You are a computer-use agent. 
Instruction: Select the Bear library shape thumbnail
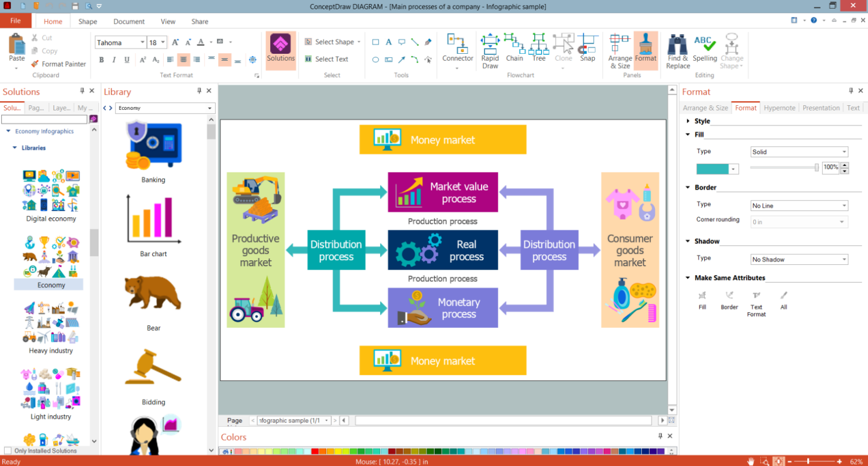(x=153, y=293)
